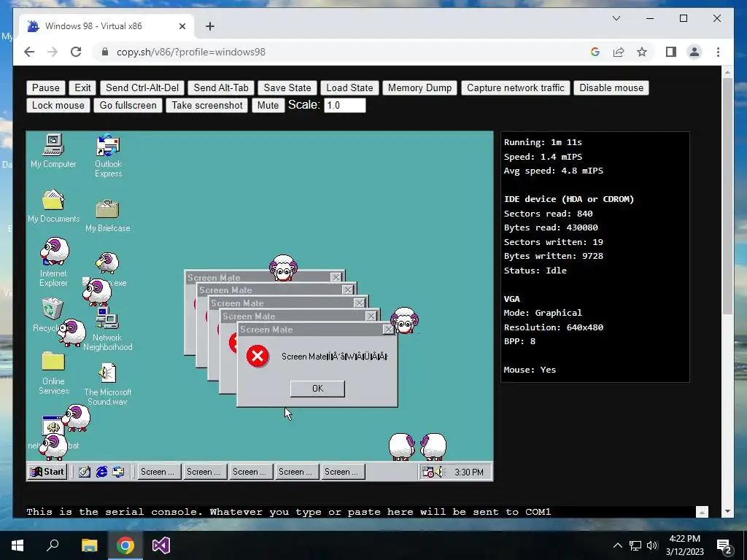Reload the page in Chrome
747x560 pixels.
tap(76, 52)
